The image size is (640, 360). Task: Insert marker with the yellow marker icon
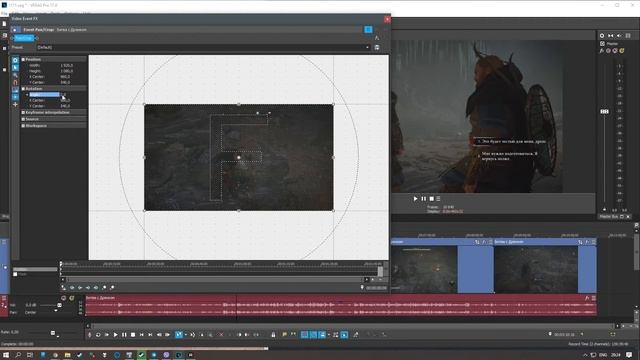(x=284, y=335)
